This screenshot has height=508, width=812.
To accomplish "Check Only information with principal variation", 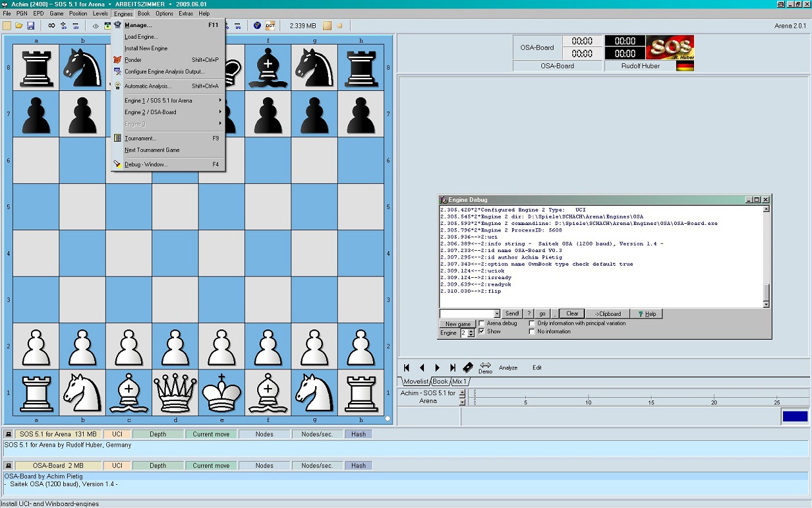I will point(532,323).
